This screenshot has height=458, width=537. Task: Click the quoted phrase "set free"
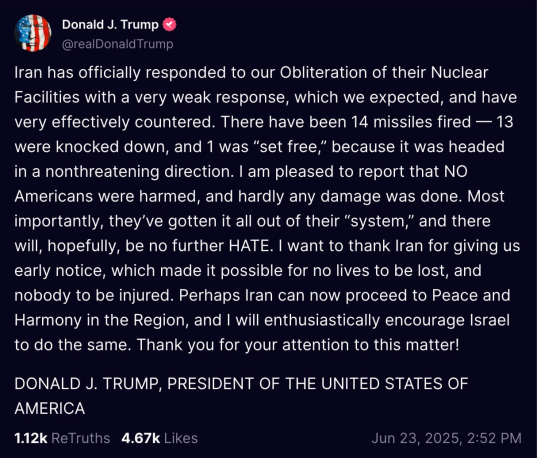point(291,147)
